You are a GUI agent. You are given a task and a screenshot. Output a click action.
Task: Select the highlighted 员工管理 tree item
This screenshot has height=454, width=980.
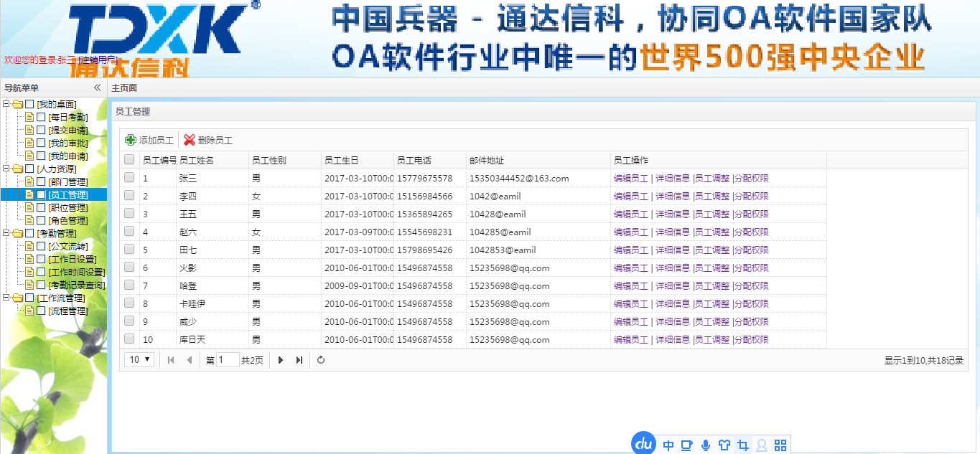pyautogui.click(x=68, y=195)
